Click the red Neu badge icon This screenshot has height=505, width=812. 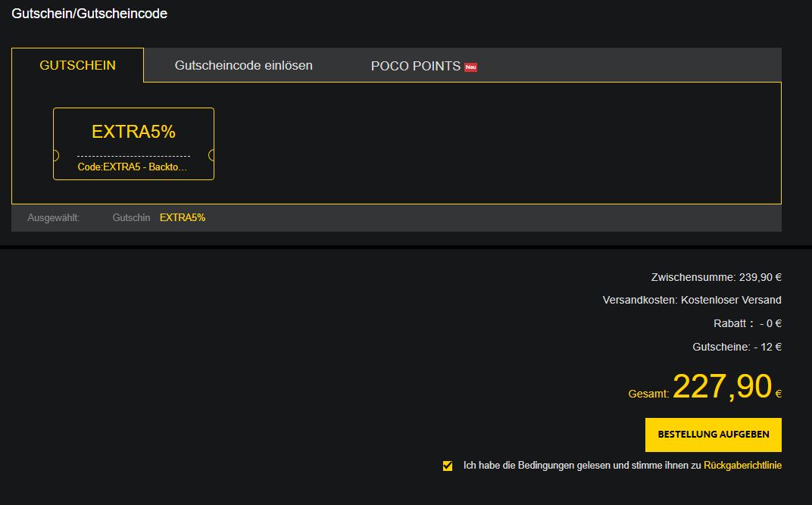tap(470, 67)
